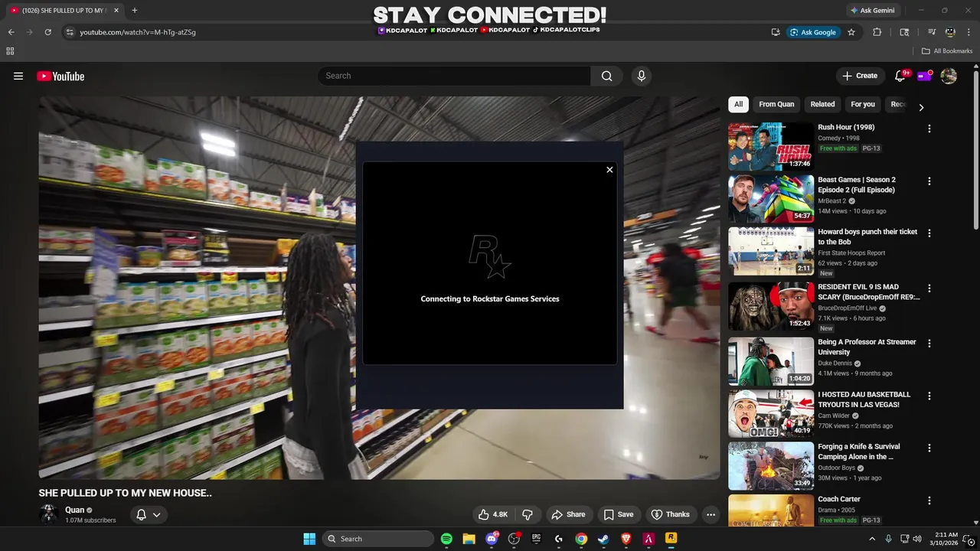Open the Windows Start menu
Image resolution: width=980 pixels, height=551 pixels.
coord(309,539)
